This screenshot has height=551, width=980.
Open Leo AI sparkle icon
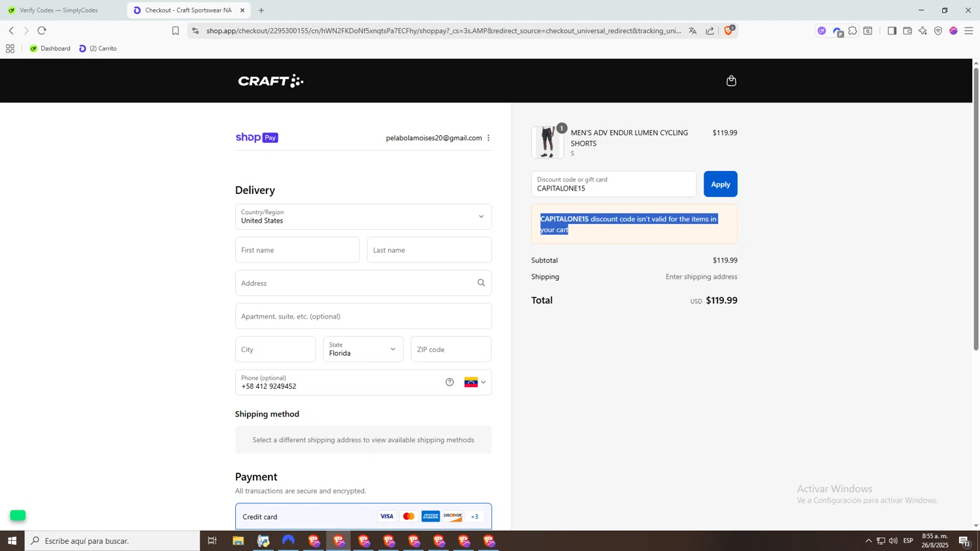pyautogui.click(x=923, y=31)
